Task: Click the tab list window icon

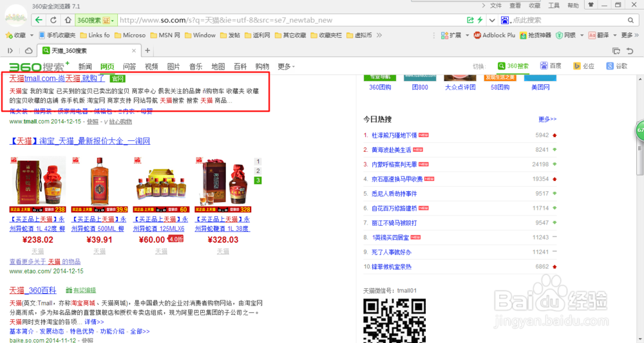Action: tap(616, 51)
